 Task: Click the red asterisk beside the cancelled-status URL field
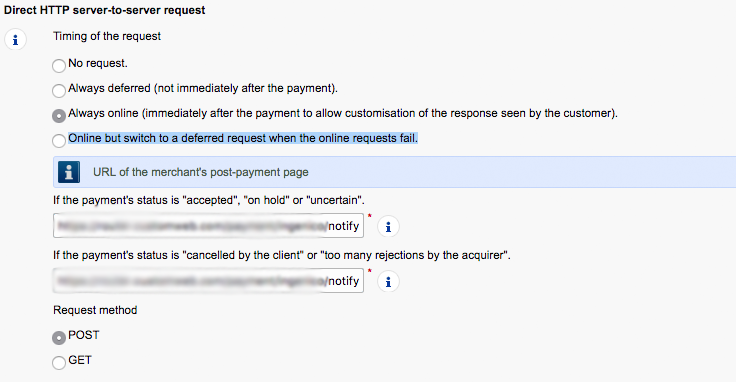coord(369,271)
